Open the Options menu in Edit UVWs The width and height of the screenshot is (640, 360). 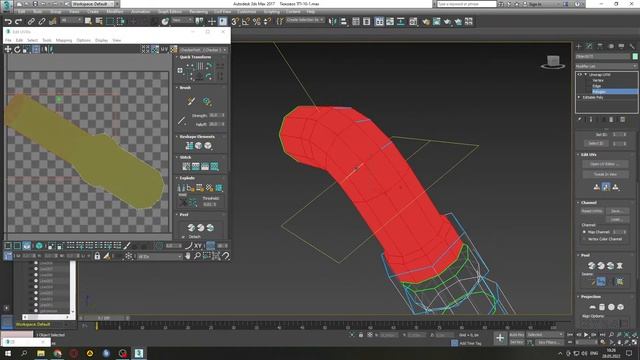(84, 40)
